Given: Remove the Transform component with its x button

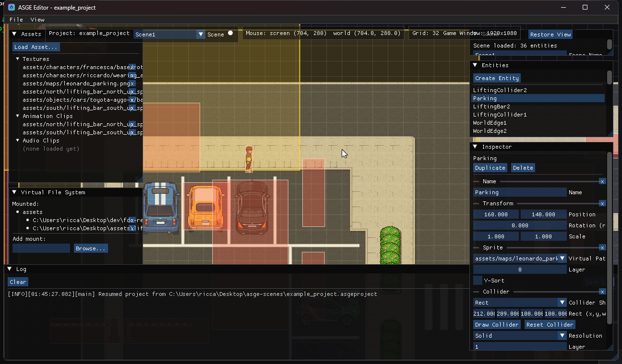Looking at the screenshot, I should (x=602, y=203).
